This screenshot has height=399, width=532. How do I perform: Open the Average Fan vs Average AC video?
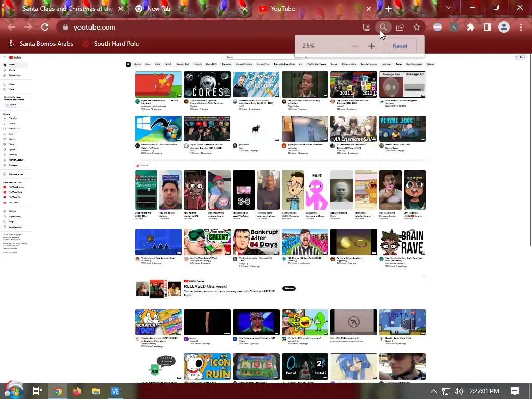point(403,85)
